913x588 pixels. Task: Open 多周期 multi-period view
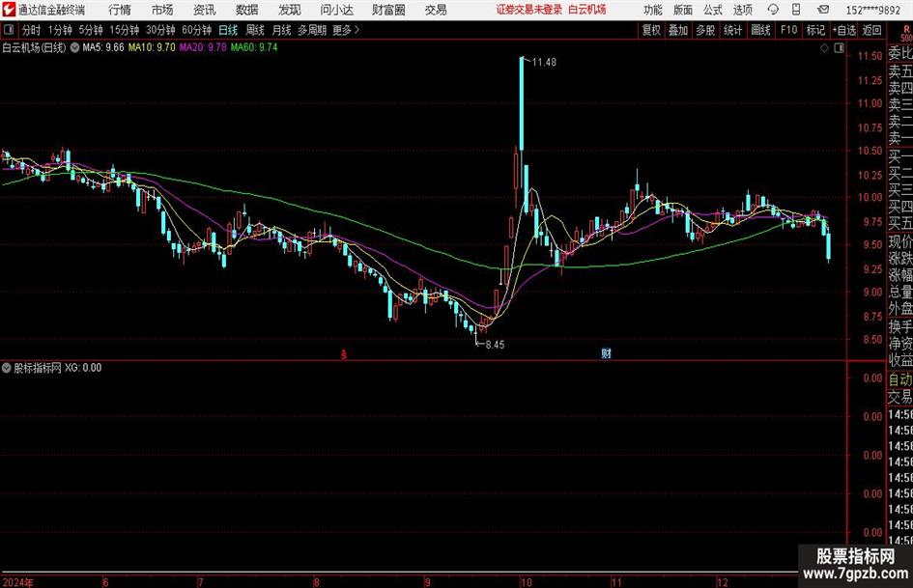(x=312, y=30)
